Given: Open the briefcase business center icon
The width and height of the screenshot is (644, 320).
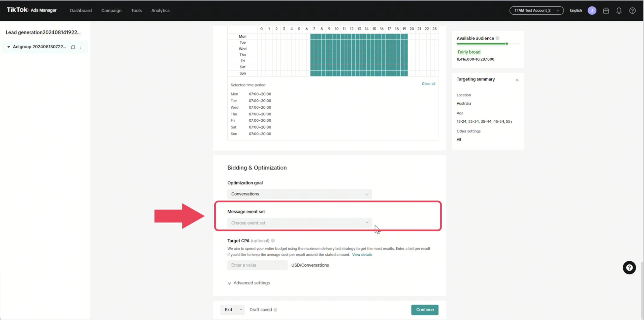Looking at the screenshot, I should 606,10.
